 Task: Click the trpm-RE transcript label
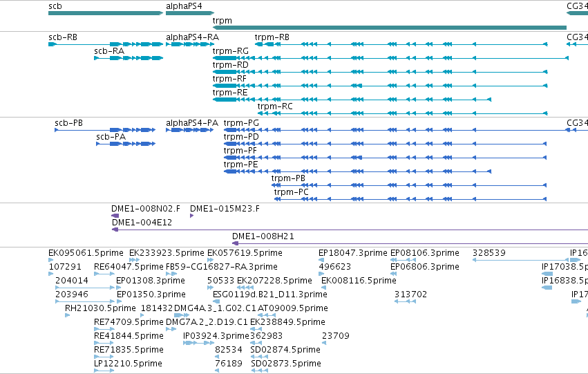point(230,93)
